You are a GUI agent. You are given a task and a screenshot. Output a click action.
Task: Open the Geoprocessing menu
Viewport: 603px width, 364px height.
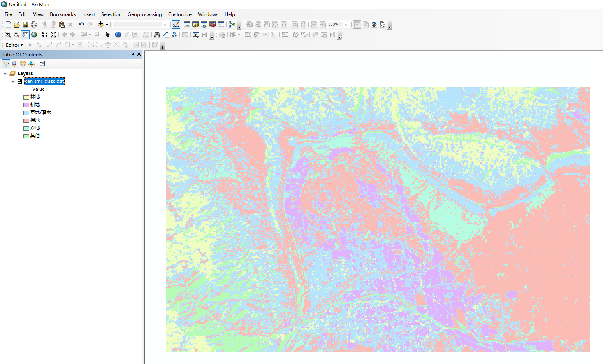[144, 14]
